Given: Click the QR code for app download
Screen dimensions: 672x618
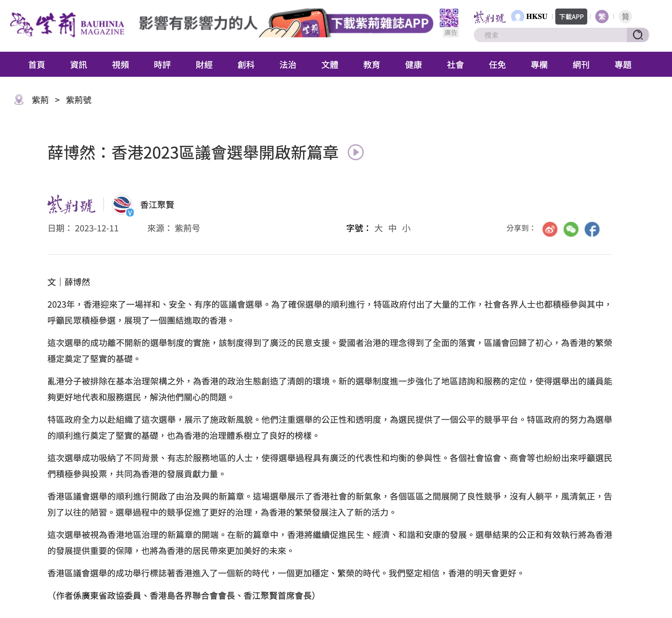Looking at the screenshot, I should click(449, 18).
